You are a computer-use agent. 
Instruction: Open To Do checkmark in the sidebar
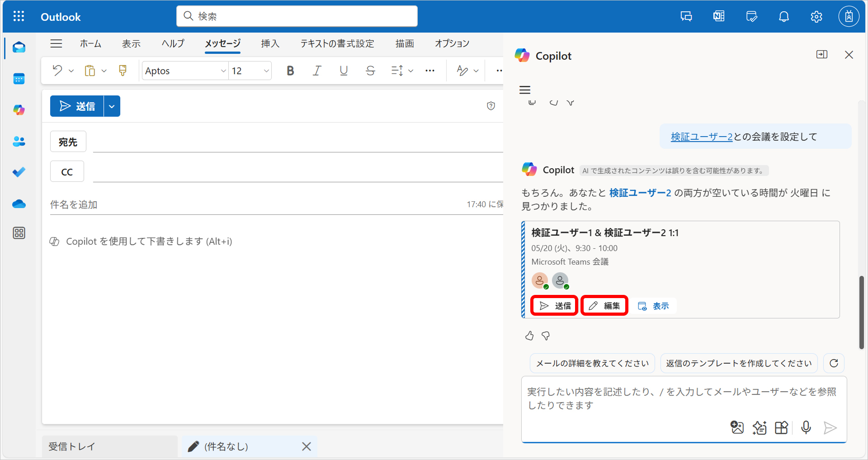tap(19, 172)
